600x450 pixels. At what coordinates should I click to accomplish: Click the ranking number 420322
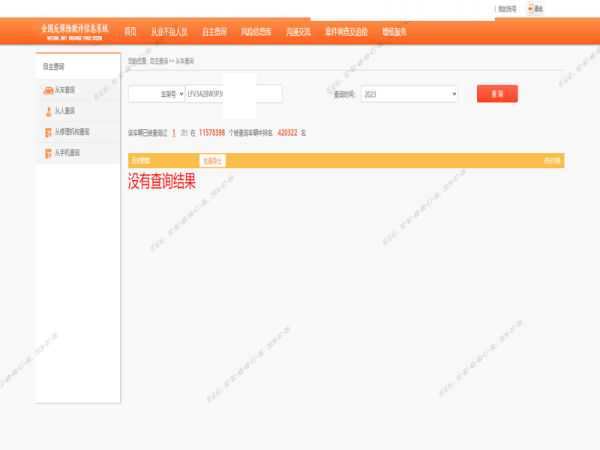[x=287, y=133]
